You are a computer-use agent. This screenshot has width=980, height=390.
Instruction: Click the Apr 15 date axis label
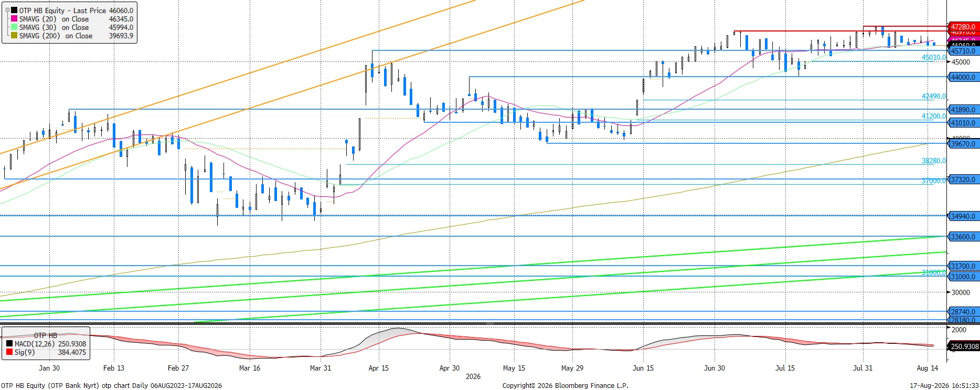pyautogui.click(x=379, y=368)
